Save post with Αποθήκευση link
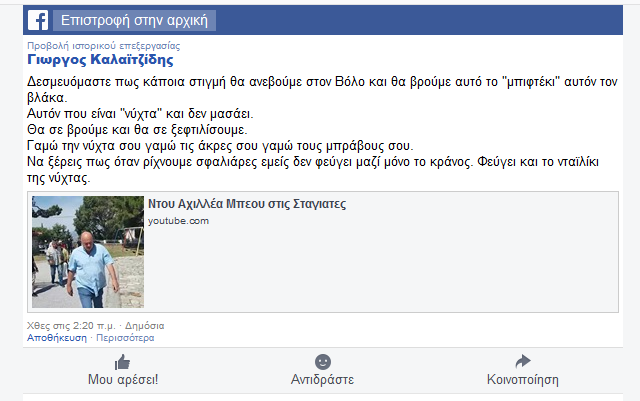The width and height of the screenshot is (640, 401). [x=57, y=338]
